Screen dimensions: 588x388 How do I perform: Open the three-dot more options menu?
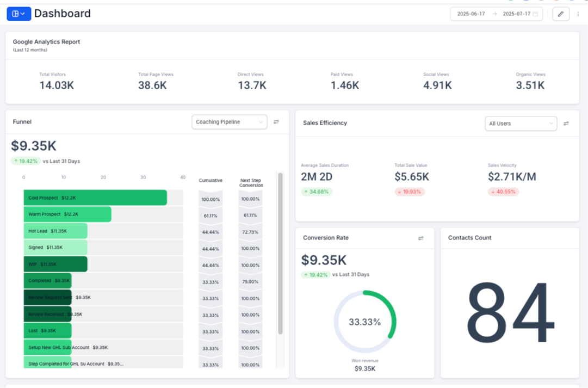(578, 14)
